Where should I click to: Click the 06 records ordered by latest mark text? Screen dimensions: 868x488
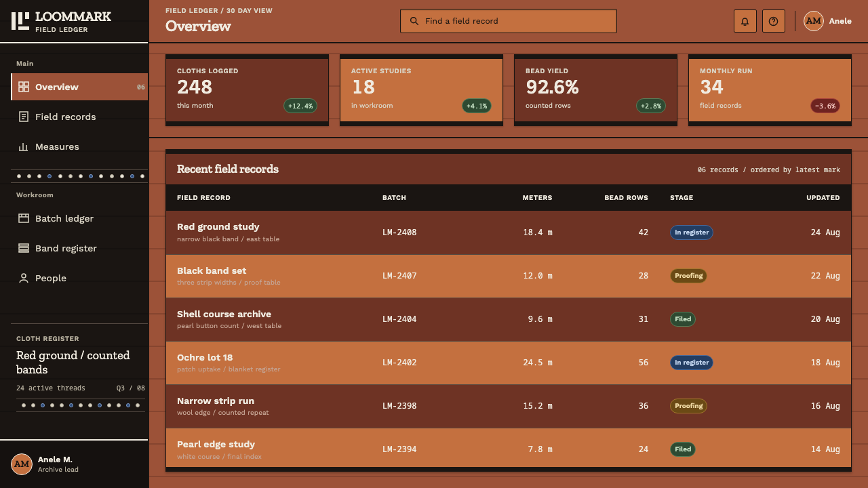[769, 170]
